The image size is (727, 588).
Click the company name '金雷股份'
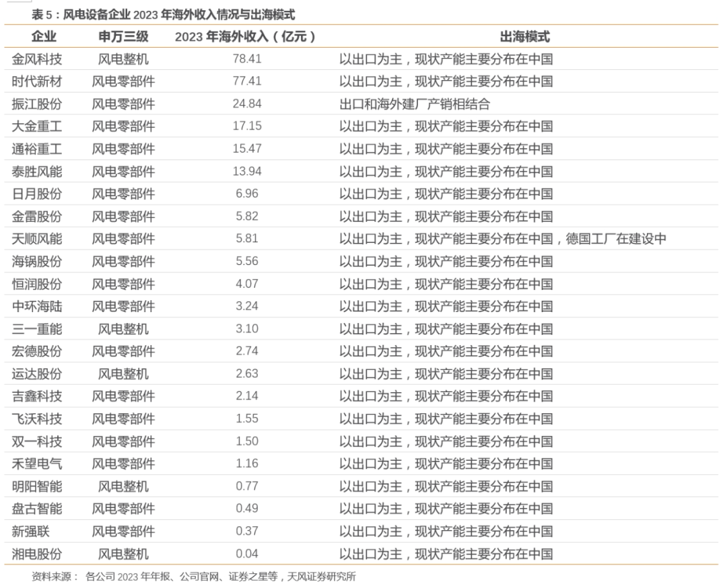click(36, 217)
